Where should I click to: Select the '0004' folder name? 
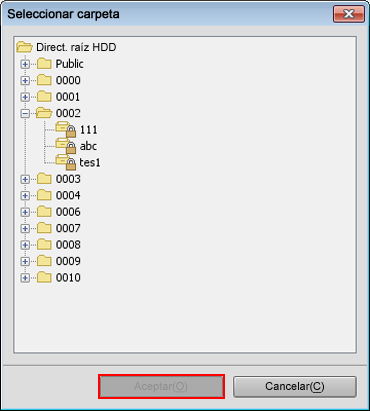pyautogui.click(x=68, y=195)
